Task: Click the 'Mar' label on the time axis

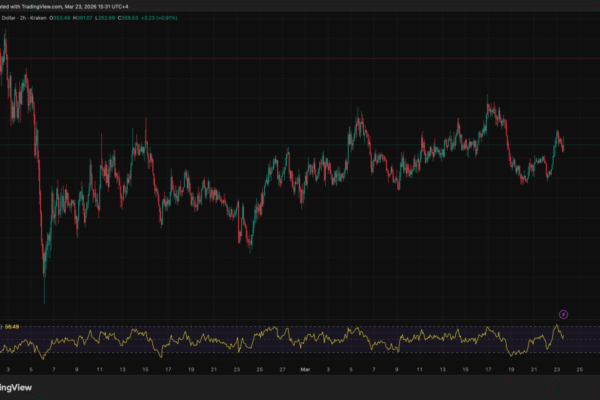Action: [306, 368]
